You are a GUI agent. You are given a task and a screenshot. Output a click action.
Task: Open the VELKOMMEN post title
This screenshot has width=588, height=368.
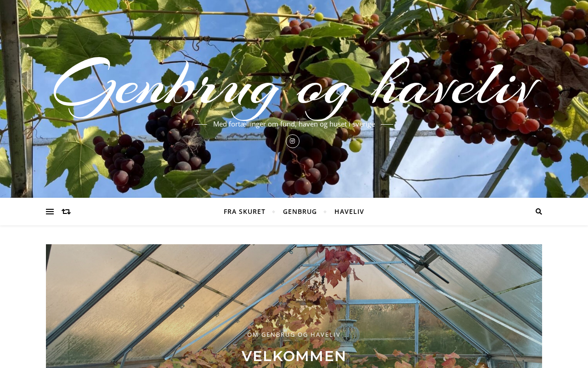coord(294,356)
